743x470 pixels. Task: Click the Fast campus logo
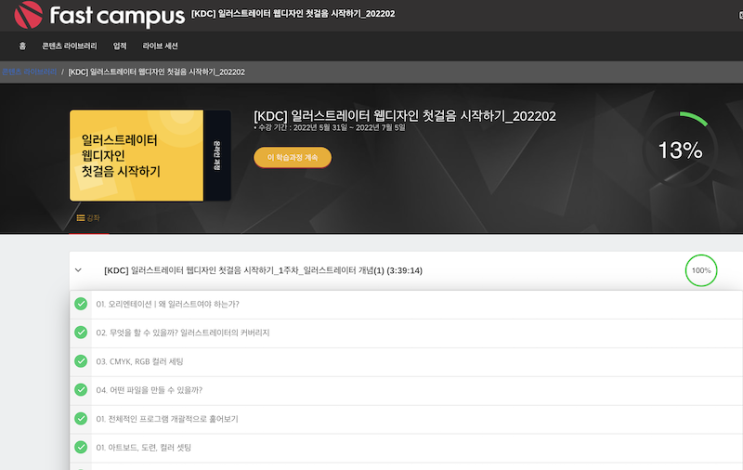coord(99,15)
